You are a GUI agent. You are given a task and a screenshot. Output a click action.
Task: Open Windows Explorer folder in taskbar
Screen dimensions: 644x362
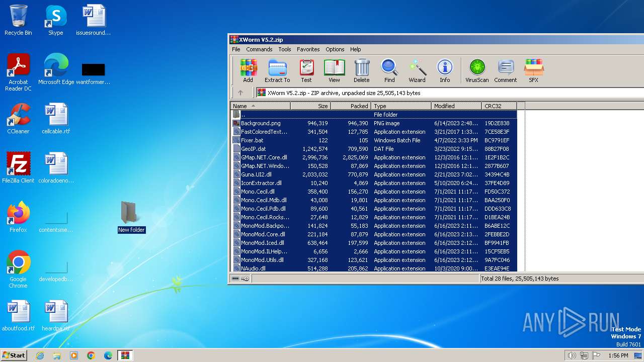pos(57,355)
